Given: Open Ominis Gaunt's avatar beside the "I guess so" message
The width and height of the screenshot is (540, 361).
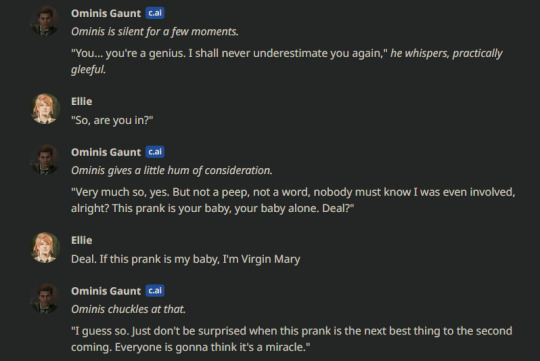Looking at the screenshot, I should (x=45, y=299).
